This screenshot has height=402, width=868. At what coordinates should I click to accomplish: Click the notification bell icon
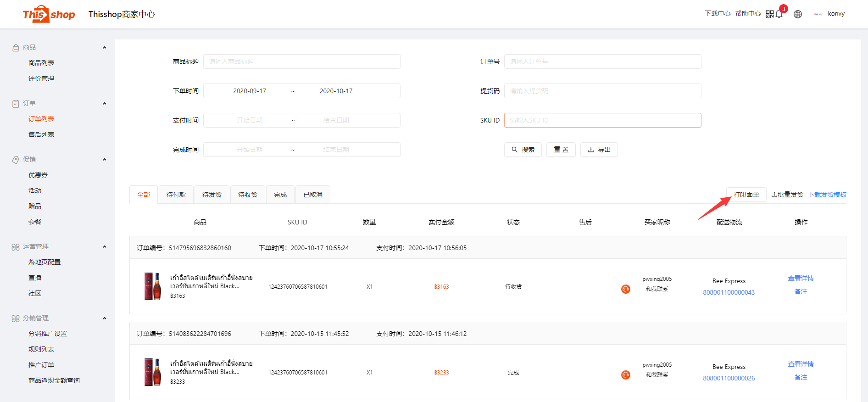click(779, 15)
